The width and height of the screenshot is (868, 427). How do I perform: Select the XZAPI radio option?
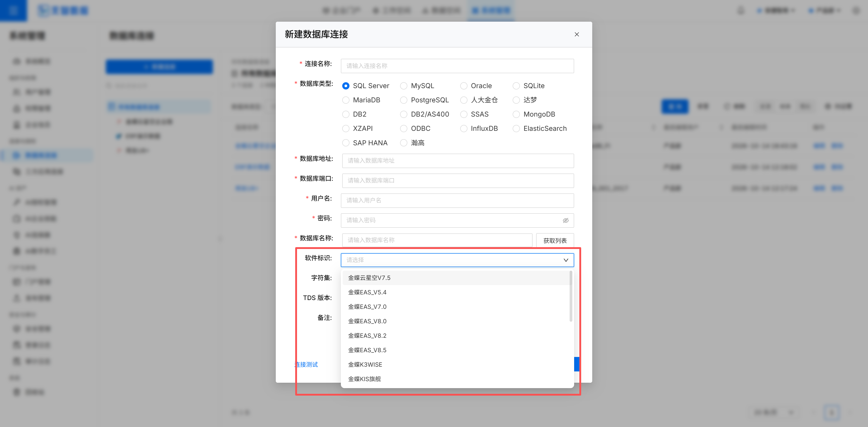click(x=358, y=128)
